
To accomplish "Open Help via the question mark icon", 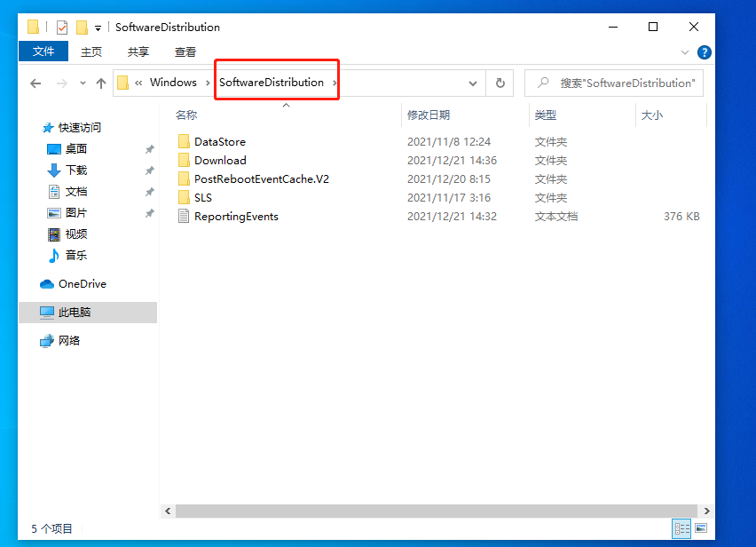I will pos(704,52).
